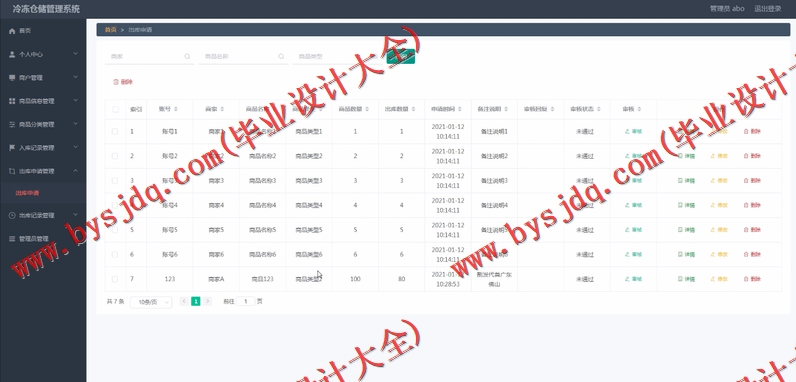The width and height of the screenshot is (796, 382).
Task: Open 管理员管理 label in the sidebar
Action: (x=34, y=239)
